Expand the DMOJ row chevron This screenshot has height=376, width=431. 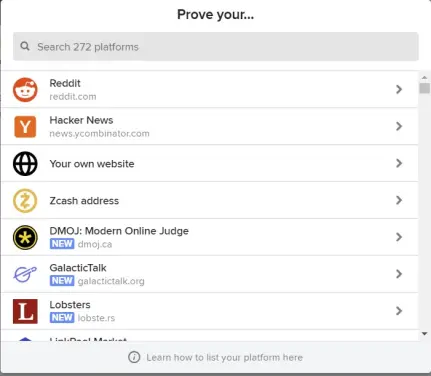click(399, 237)
